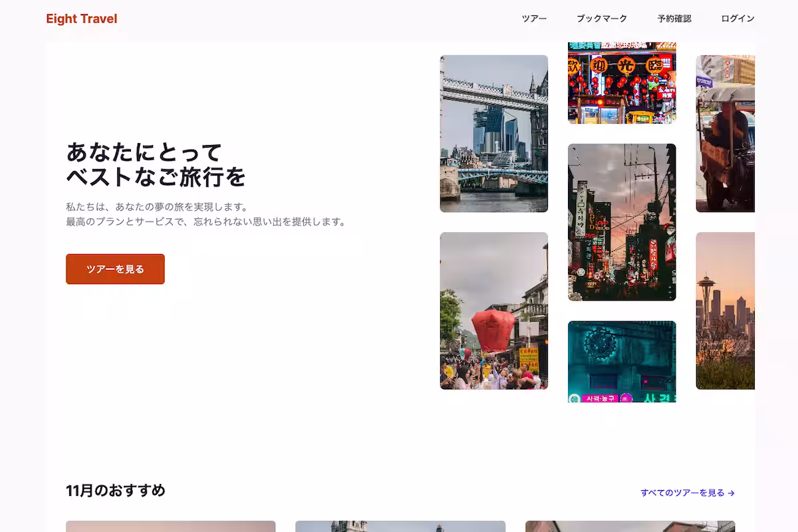
Task: Open the ブックマーク page from the navigation bar
Action: (602, 19)
